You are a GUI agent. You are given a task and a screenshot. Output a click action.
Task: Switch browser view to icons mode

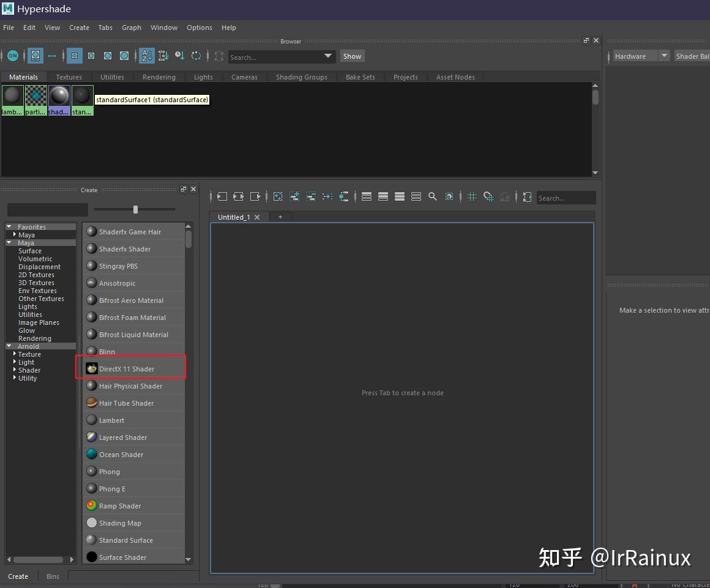35,56
